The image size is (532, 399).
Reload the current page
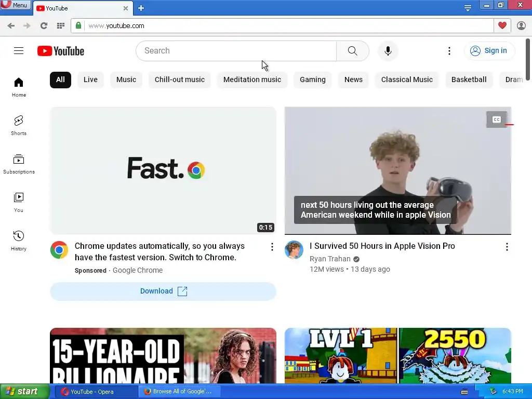click(44, 26)
